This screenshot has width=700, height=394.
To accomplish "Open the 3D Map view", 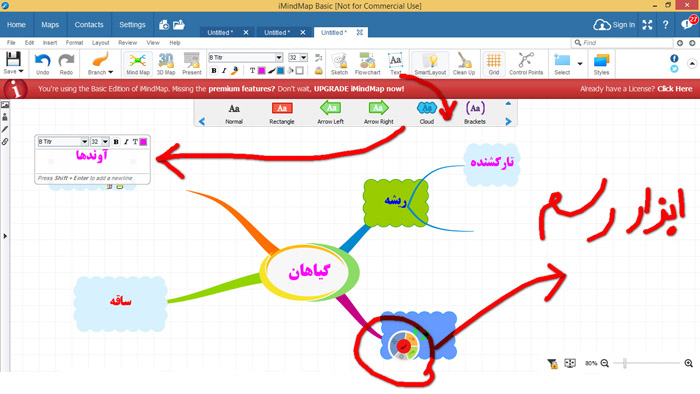I will pos(166,63).
